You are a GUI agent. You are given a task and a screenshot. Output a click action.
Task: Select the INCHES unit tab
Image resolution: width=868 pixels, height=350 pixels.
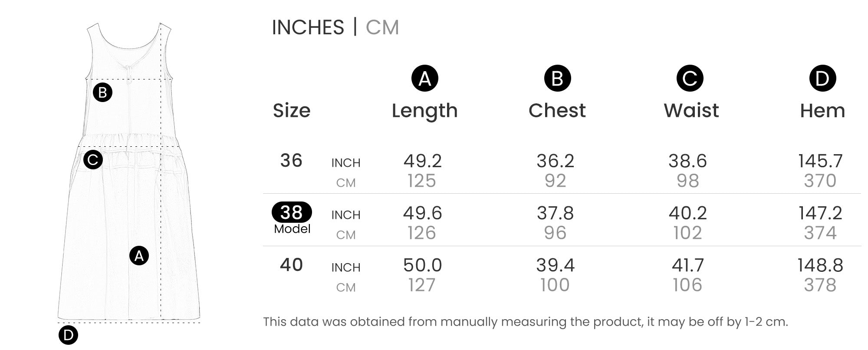tap(308, 27)
